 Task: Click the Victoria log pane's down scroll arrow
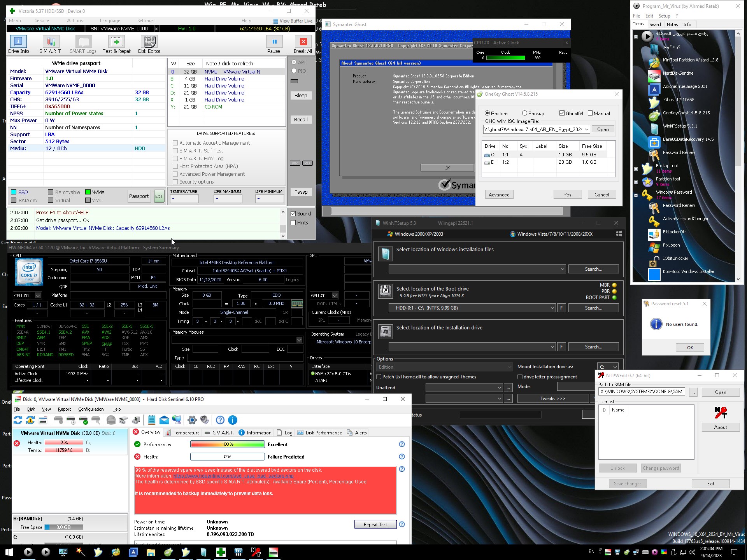pyautogui.click(x=283, y=236)
